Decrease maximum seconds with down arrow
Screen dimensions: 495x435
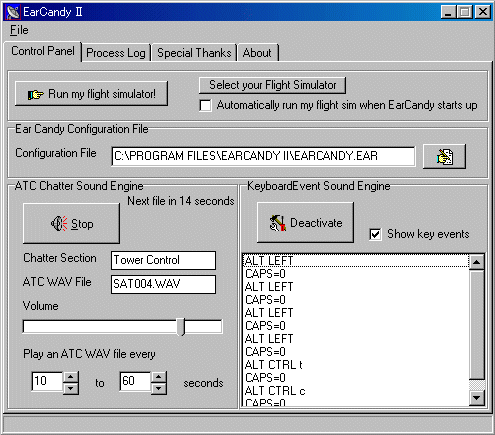(159, 389)
